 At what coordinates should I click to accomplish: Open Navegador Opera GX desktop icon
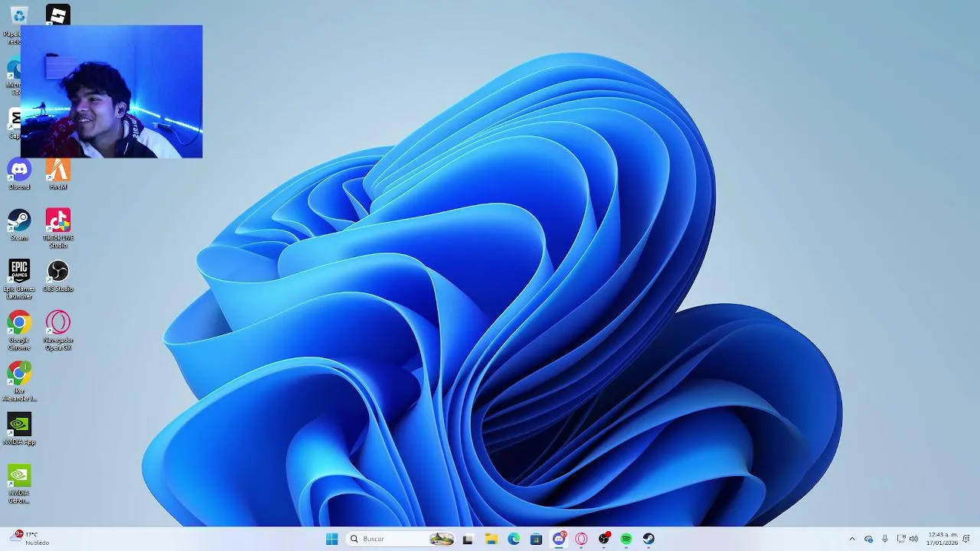click(58, 331)
